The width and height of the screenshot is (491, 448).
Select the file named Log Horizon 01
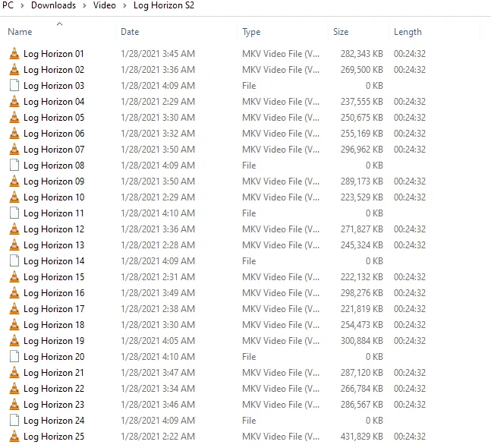point(54,54)
